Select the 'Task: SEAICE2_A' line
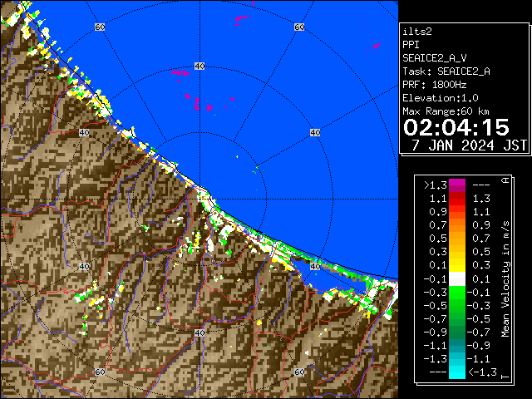The image size is (532, 399). [446, 71]
